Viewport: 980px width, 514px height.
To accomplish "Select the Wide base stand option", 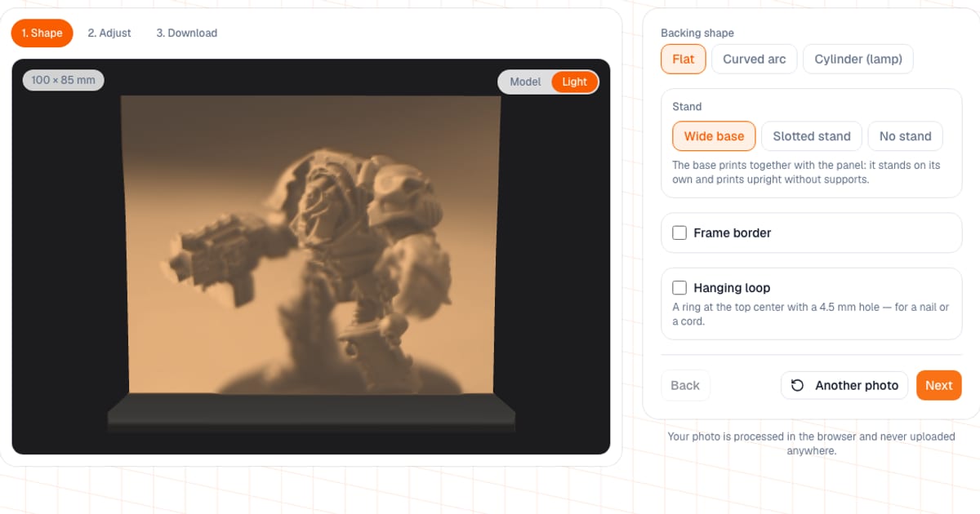I will [x=714, y=136].
